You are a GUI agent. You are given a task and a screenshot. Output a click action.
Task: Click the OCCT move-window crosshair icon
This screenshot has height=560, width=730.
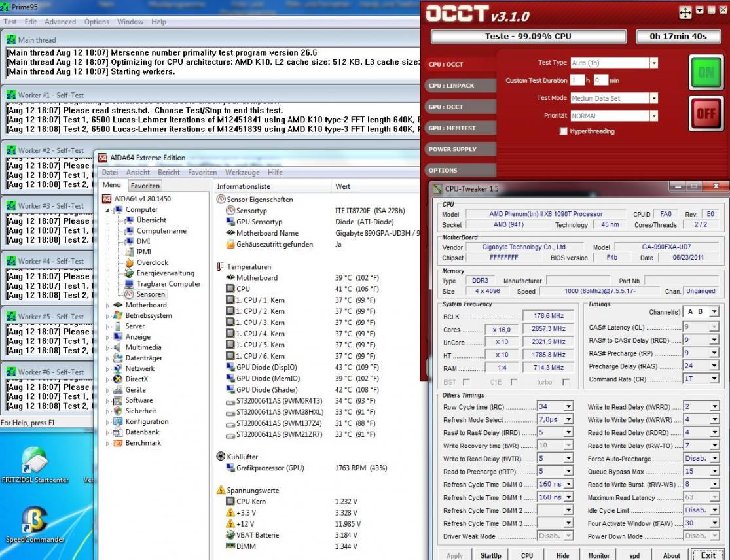[x=685, y=12]
